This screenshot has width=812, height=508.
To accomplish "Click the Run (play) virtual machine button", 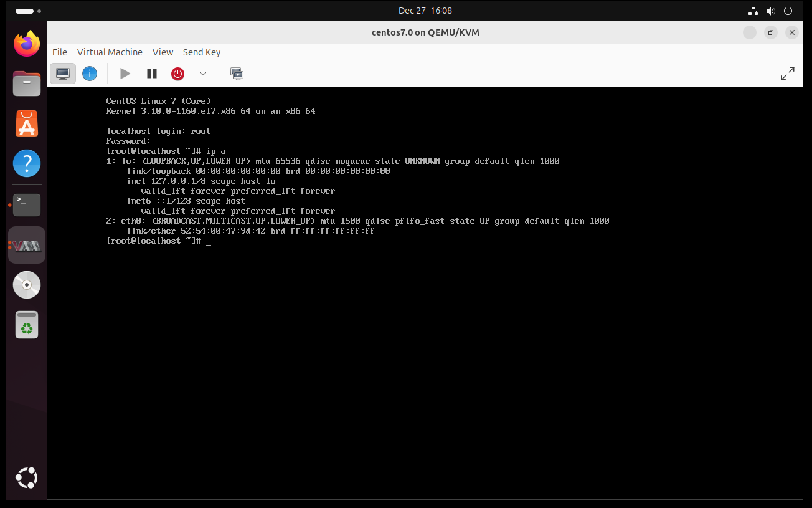I will tap(125, 74).
